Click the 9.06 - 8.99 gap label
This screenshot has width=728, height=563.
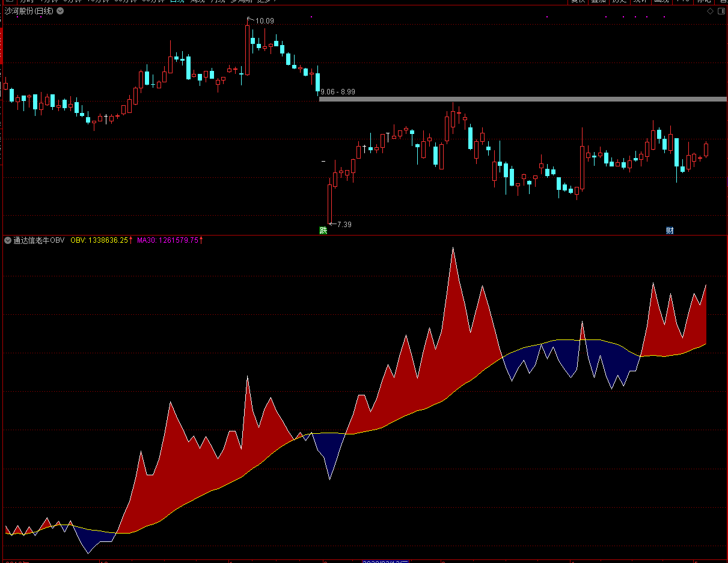click(x=338, y=92)
